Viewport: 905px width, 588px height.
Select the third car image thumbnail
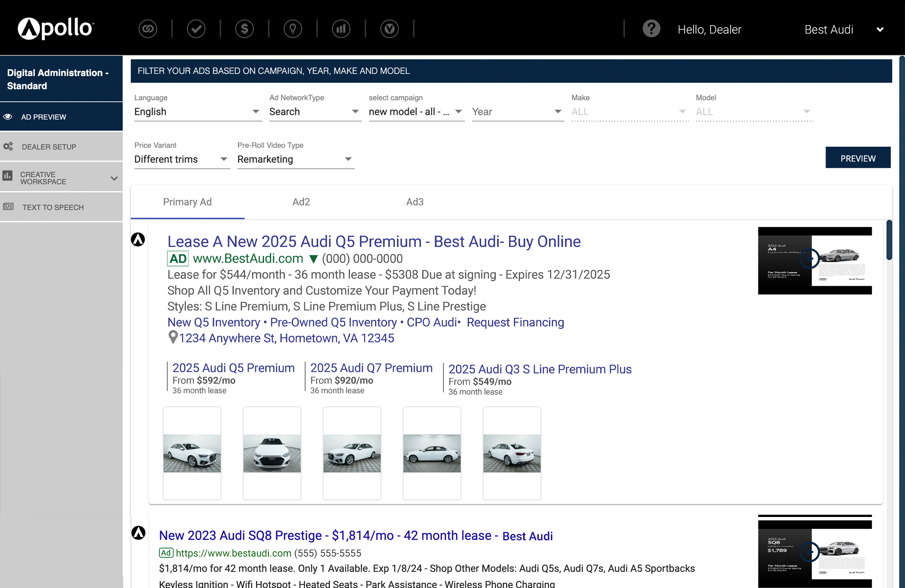tap(352, 453)
